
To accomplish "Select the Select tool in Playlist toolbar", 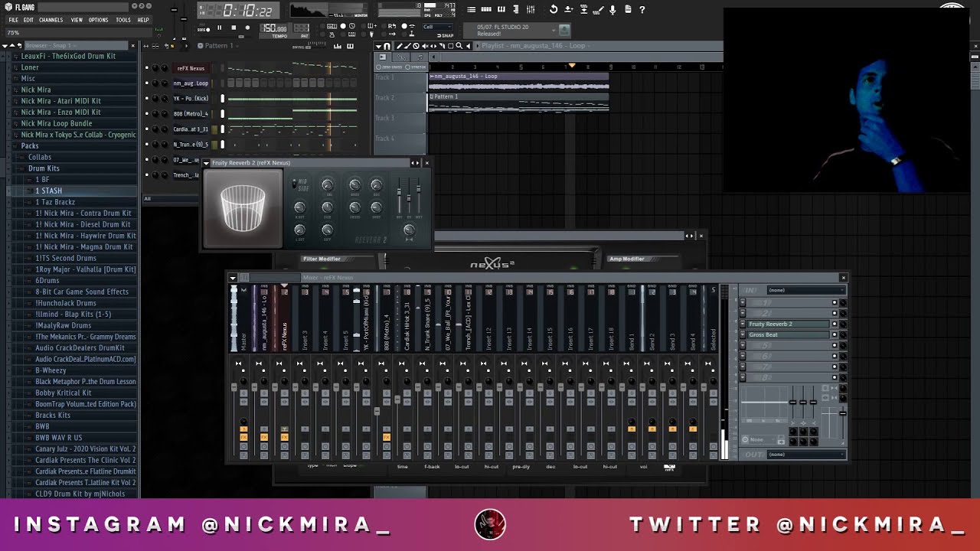I will pyautogui.click(x=450, y=46).
